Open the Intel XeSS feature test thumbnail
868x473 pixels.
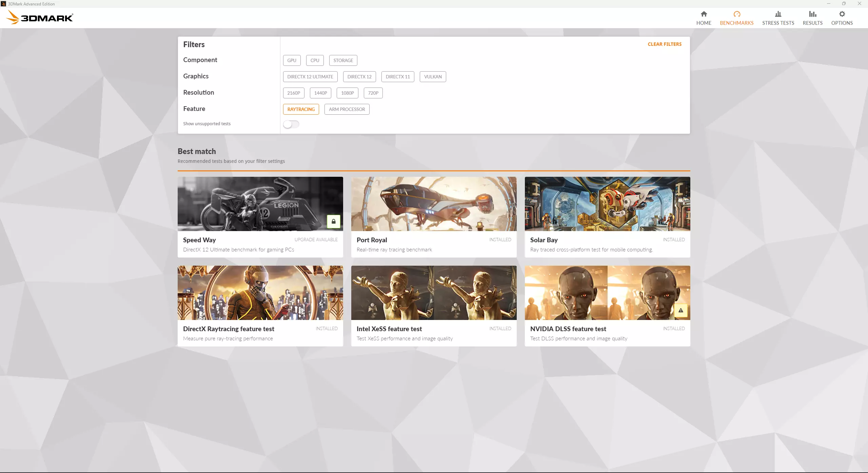434,293
